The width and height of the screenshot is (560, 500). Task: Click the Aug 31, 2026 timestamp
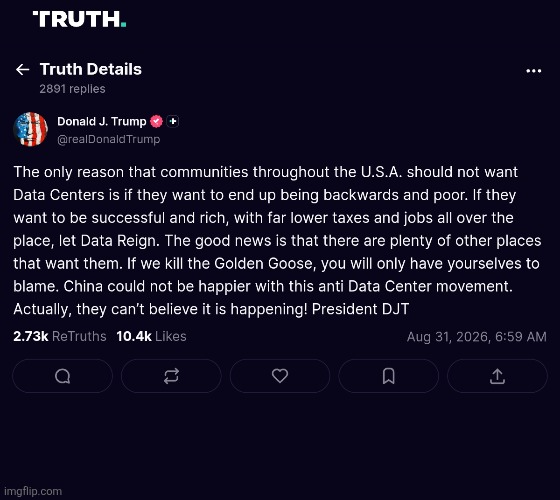coord(476,337)
